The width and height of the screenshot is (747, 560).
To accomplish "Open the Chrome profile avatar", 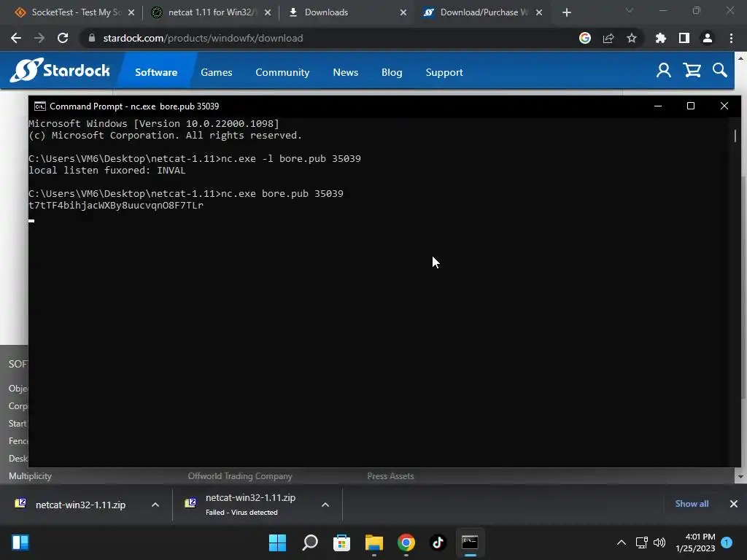I will (x=708, y=38).
